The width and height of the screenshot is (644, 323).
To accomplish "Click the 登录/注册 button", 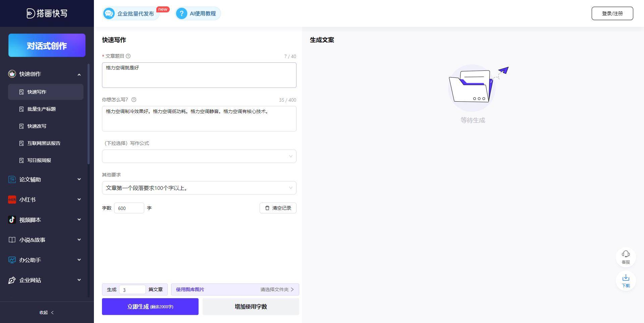I will coord(612,13).
